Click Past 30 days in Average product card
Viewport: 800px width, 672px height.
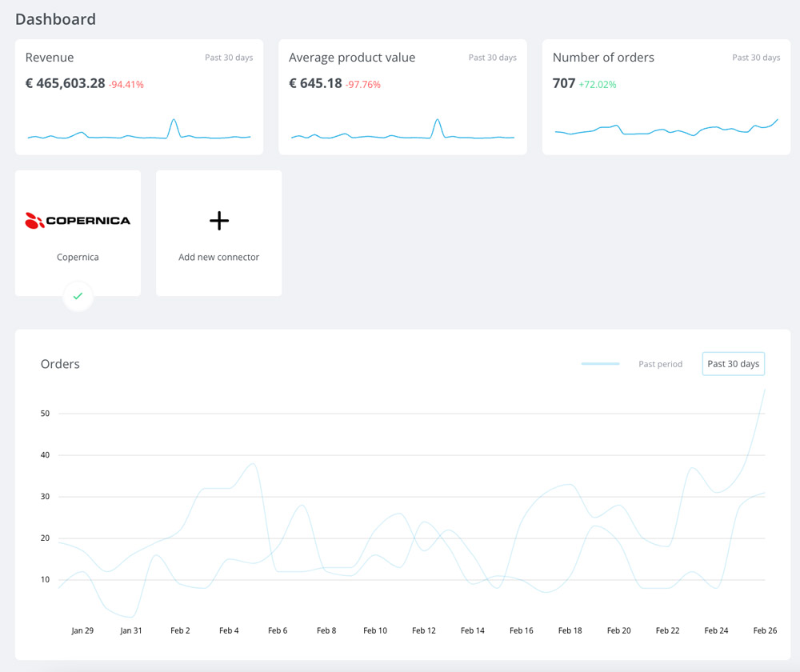coord(492,58)
